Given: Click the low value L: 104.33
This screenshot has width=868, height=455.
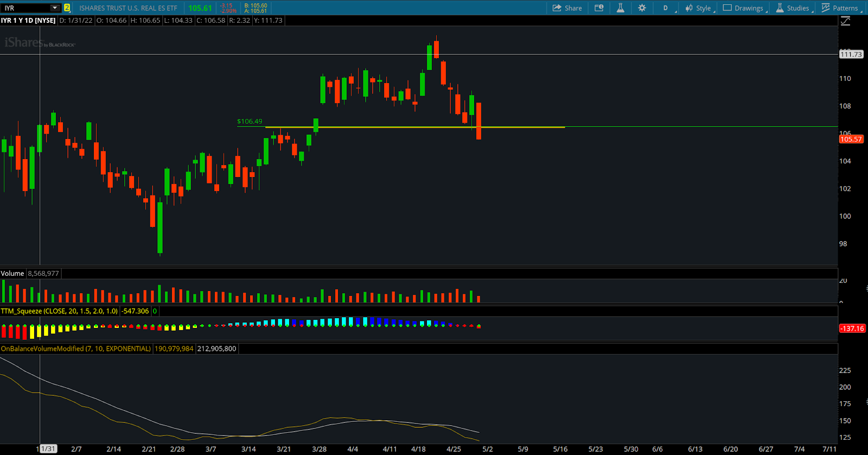Looking at the screenshot, I should (178, 20).
